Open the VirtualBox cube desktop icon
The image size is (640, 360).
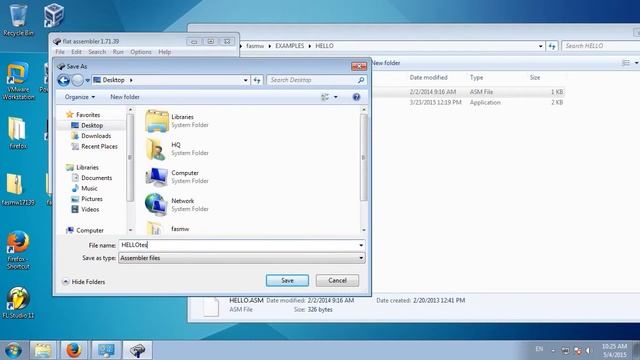(x=53, y=16)
